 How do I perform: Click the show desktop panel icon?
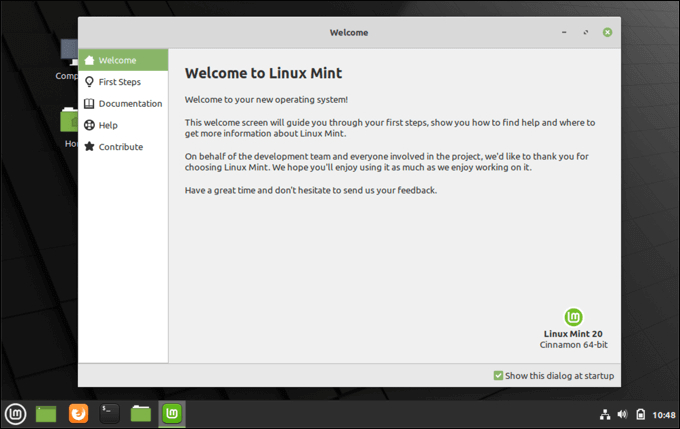pos(46,414)
